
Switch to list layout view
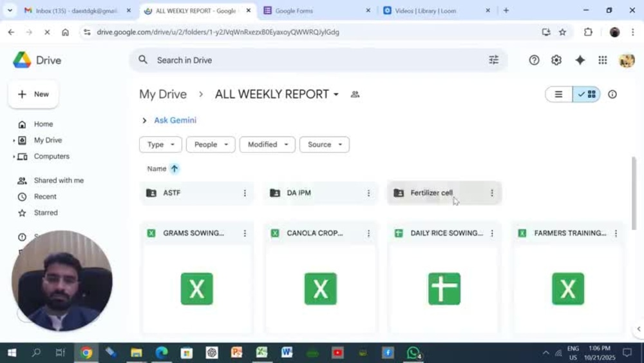click(558, 94)
